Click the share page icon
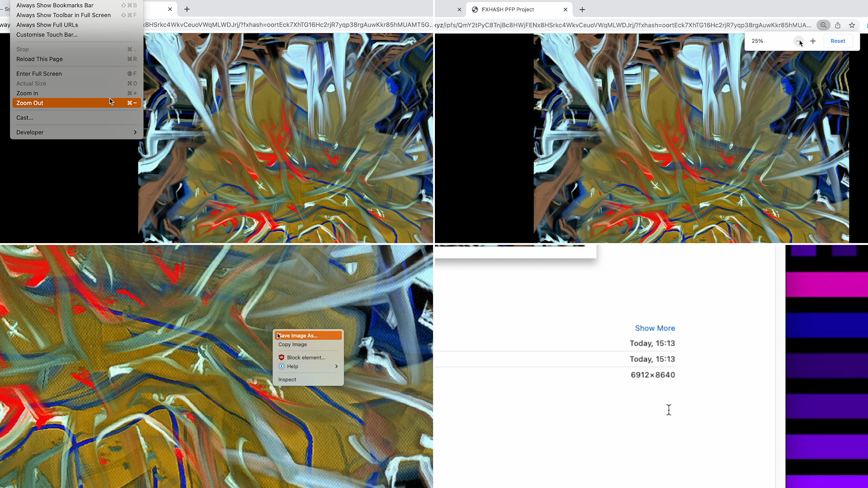Image resolution: width=868 pixels, height=488 pixels. (838, 25)
